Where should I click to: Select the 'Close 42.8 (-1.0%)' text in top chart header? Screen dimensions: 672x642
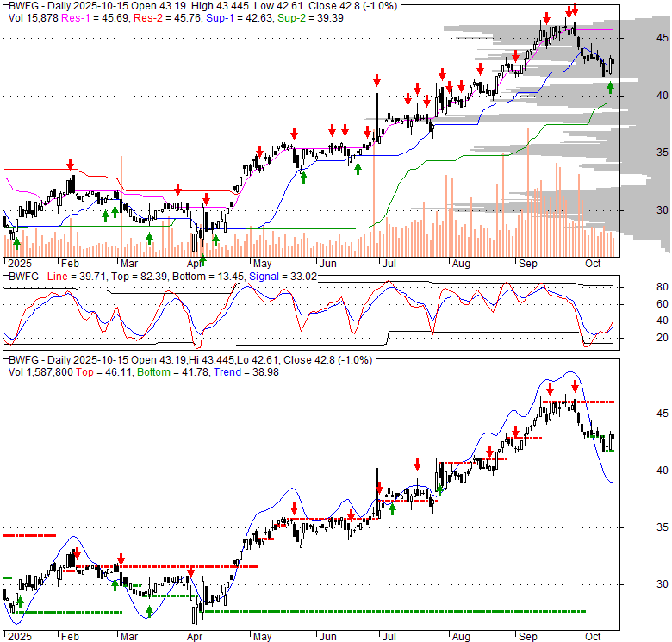[353, 6]
